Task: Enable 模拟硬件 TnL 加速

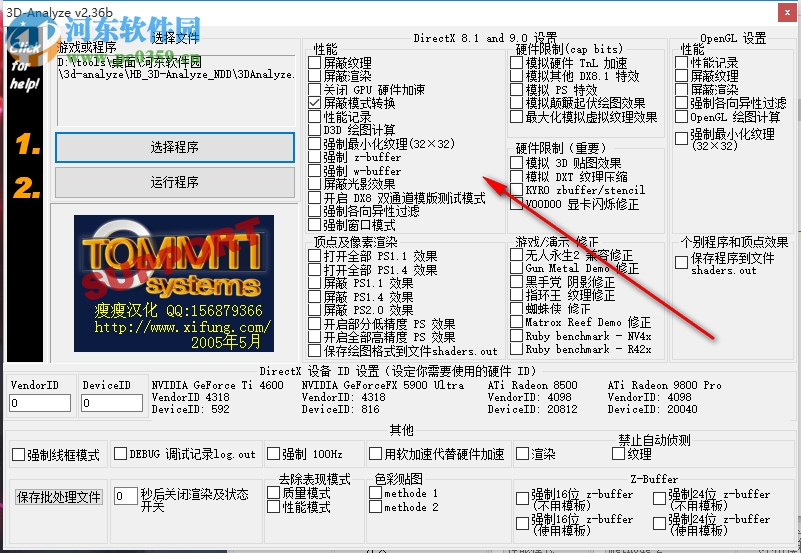Action: (516, 63)
